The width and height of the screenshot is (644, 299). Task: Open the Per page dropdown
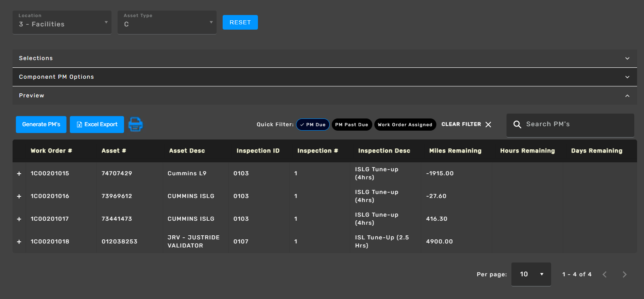coord(531,274)
